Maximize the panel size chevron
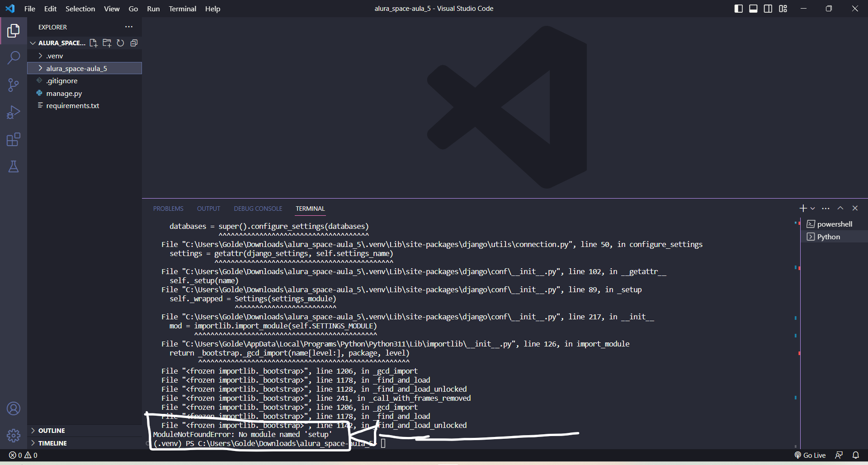Image resolution: width=868 pixels, height=465 pixels. (840, 208)
